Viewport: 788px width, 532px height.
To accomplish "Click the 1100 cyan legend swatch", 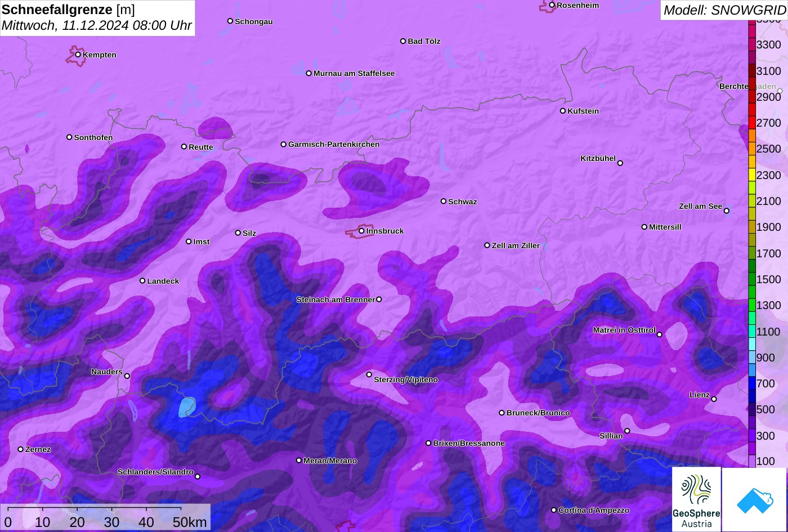I will tap(752, 331).
